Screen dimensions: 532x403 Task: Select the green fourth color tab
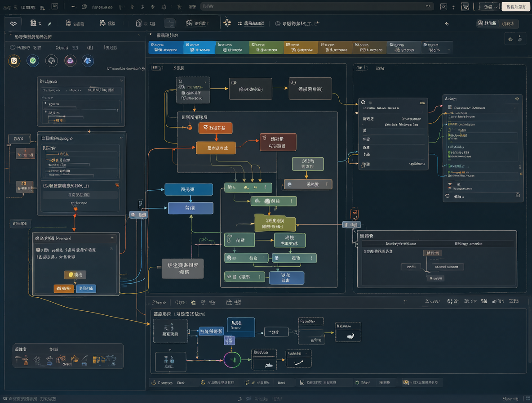[x=266, y=47]
